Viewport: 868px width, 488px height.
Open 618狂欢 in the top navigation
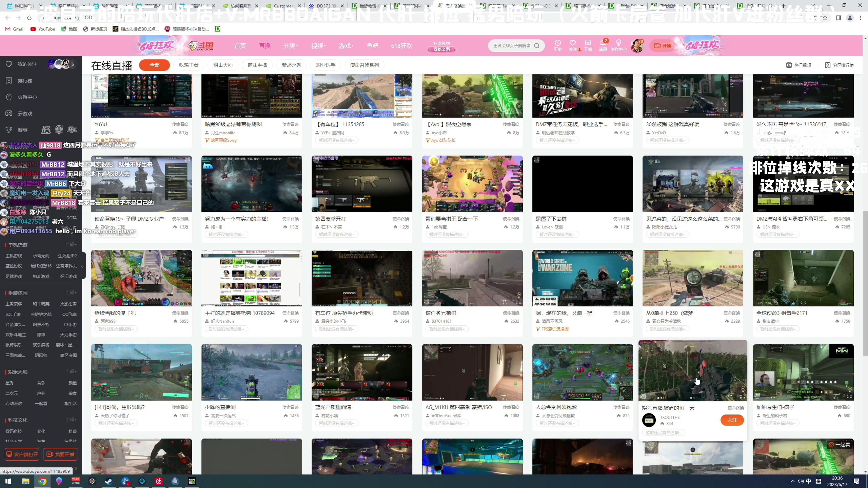click(401, 46)
